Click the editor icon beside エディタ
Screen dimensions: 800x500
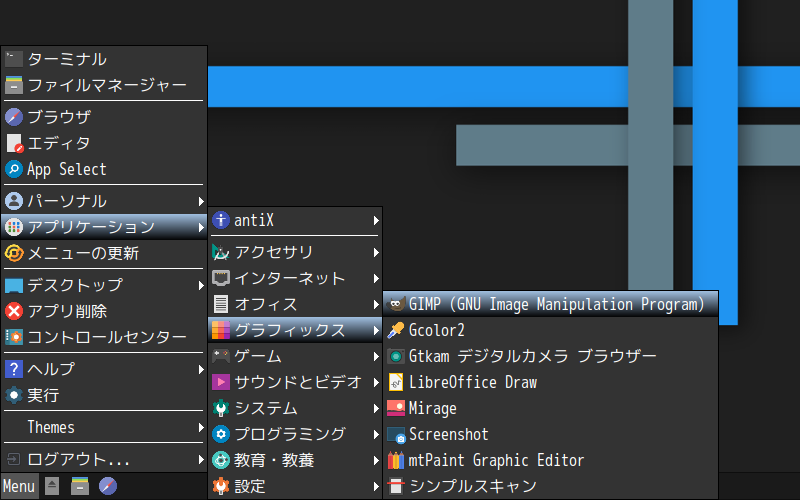14,143
